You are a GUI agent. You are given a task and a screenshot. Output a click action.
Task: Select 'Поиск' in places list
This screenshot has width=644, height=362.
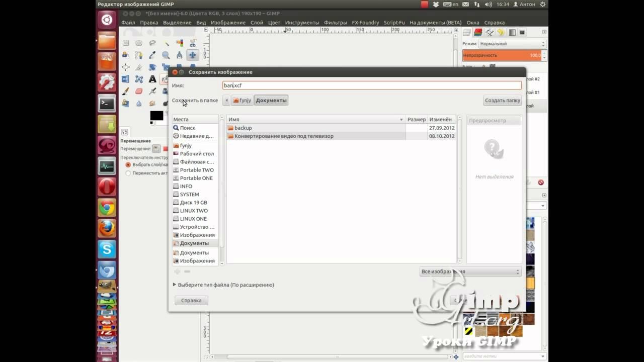[195, 128]
